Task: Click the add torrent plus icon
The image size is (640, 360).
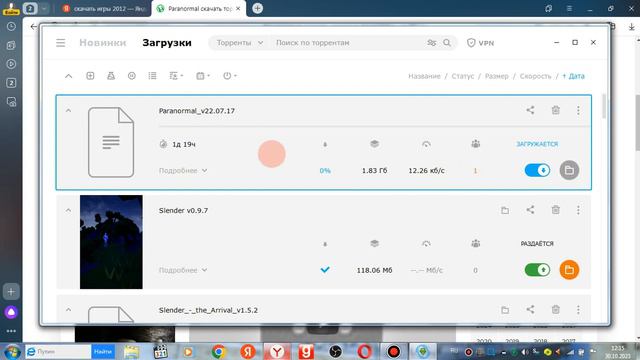Action: [x=90, y=76]
